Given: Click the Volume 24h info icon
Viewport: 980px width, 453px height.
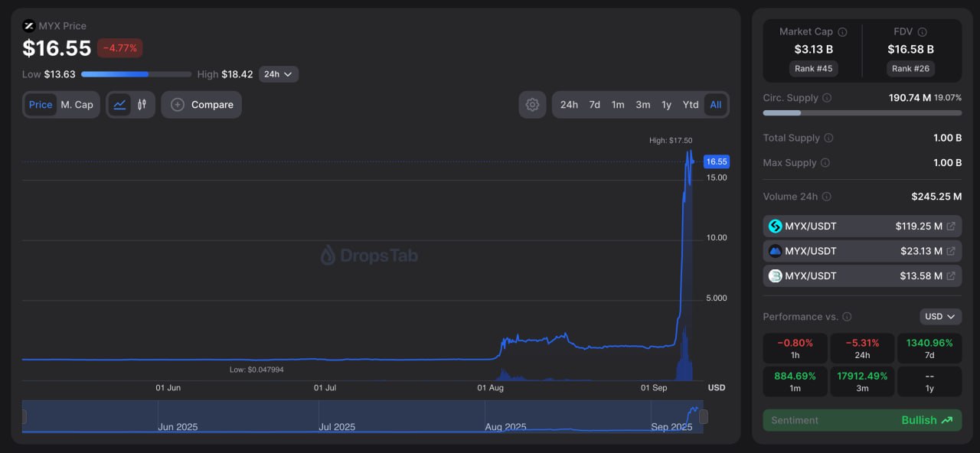Looking at the screenshot, I should point(826,197).
